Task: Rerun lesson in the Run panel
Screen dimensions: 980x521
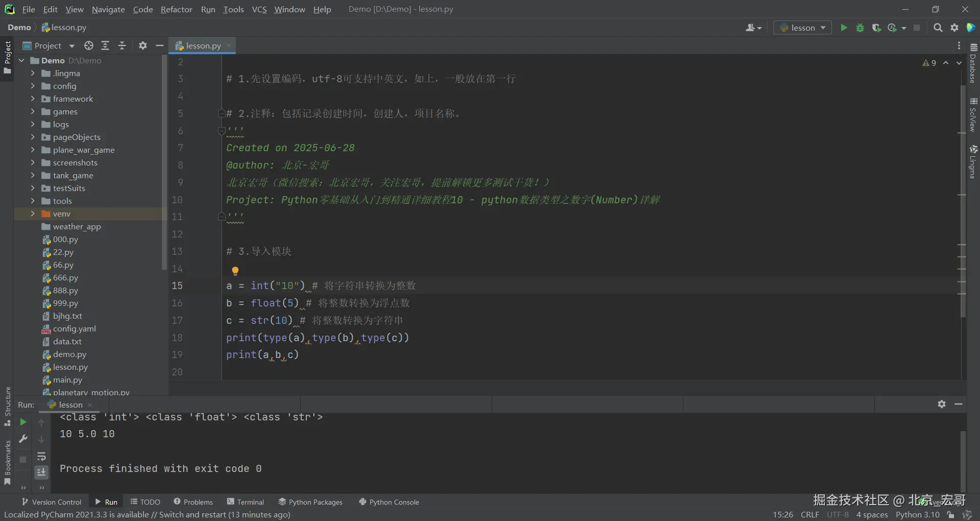Action: click(23, 422)
